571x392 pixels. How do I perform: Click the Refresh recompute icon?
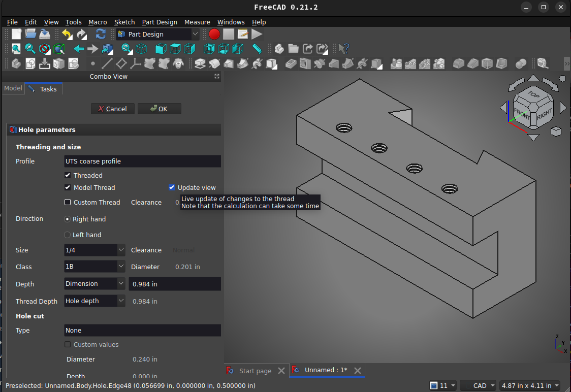point(101,34)
